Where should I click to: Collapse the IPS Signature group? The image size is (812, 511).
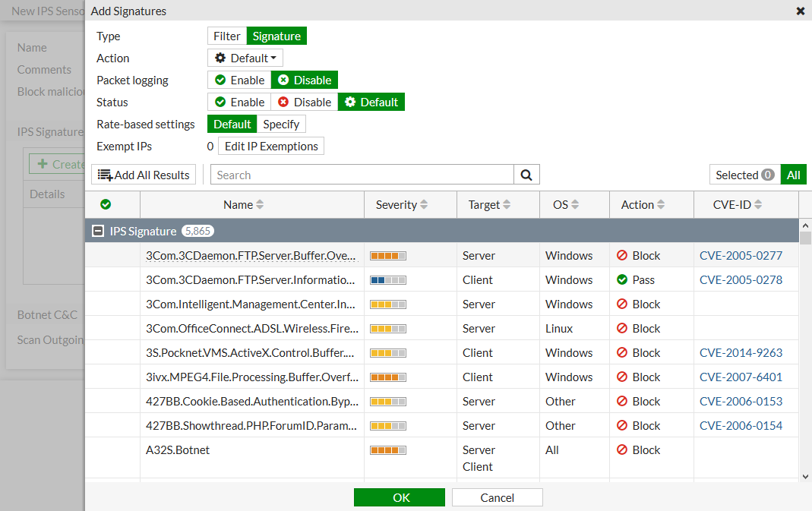point(98,231)
